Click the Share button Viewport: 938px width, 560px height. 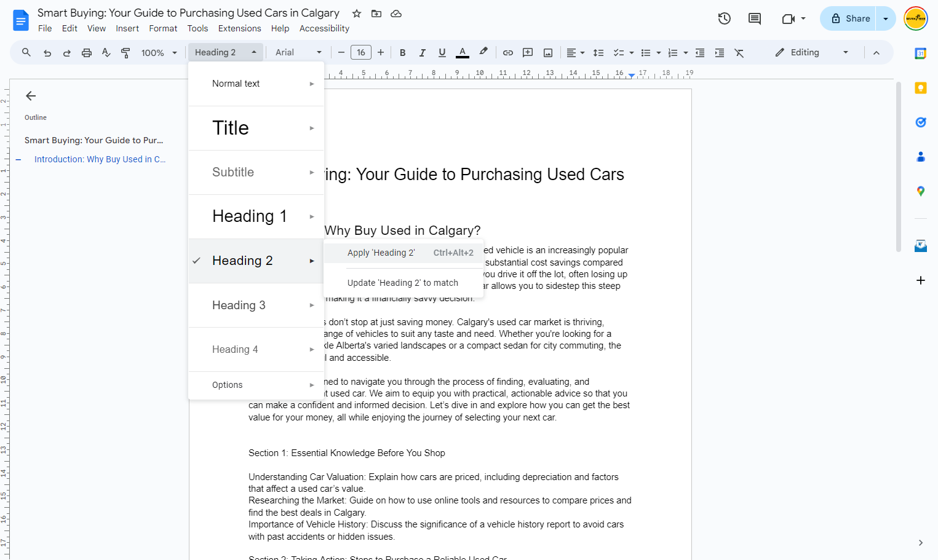click(x=849, y=18)
